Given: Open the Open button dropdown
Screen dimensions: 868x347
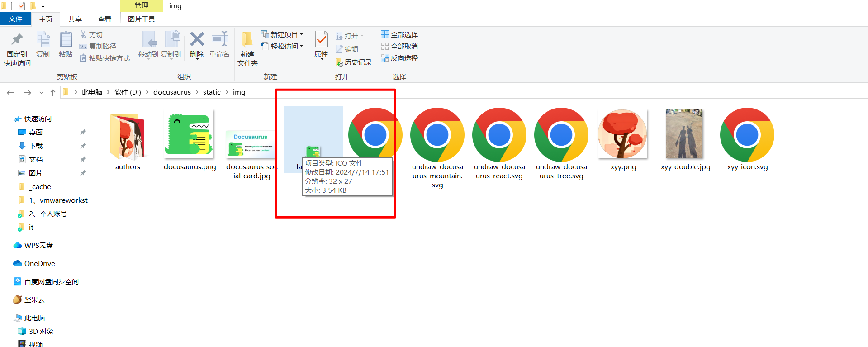Looking at the screenshot, I should (x=363, y=36).
